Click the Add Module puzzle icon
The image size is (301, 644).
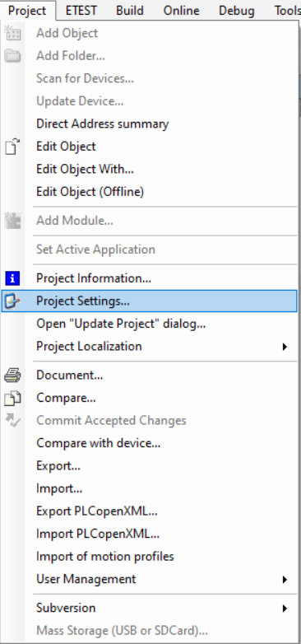click(12, 221)
